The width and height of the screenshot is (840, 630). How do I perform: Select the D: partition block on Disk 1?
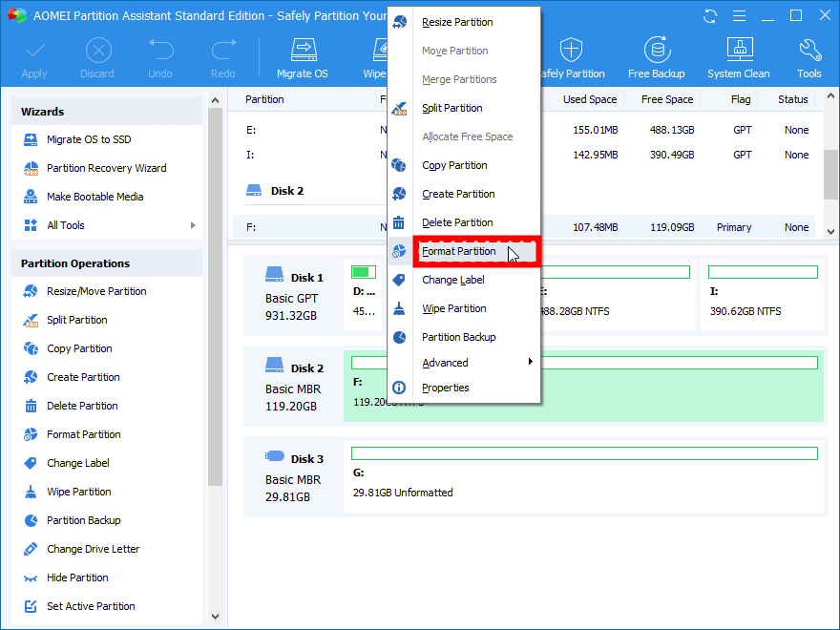[364, 295]
